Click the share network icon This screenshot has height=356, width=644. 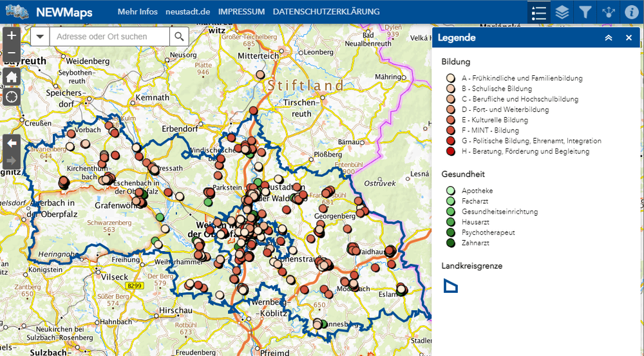[608, 12]
